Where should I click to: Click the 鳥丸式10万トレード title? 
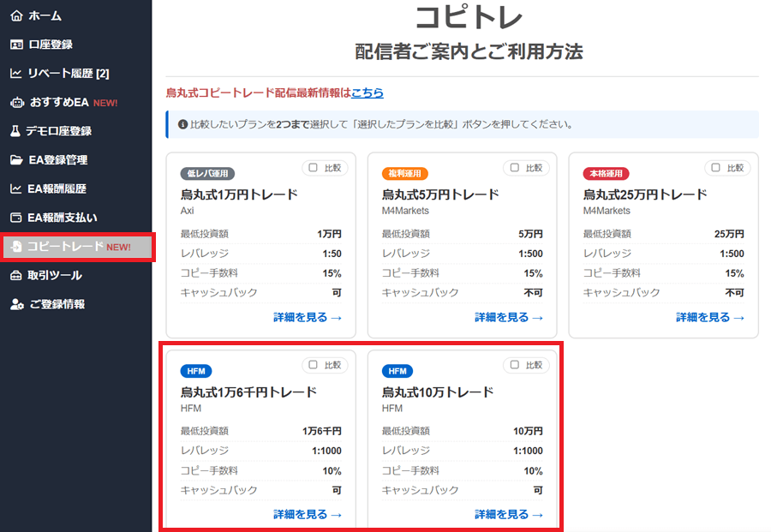tap(438, 392)
